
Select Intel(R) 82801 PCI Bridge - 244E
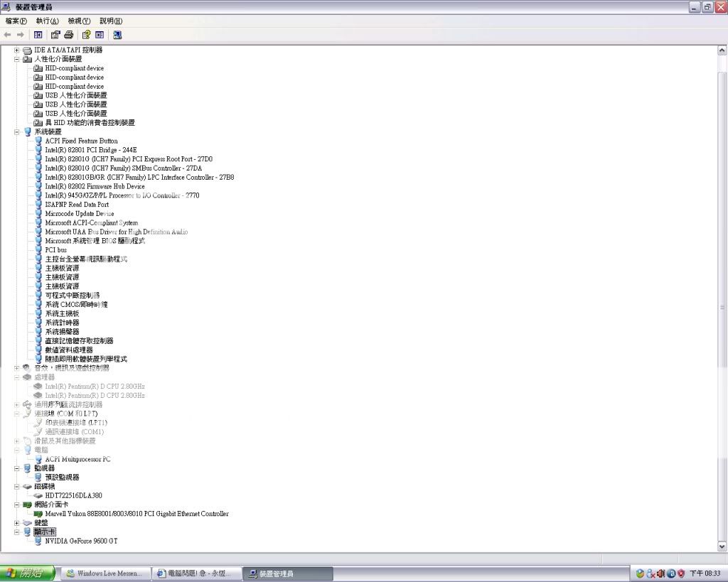(x=90, y=150)
